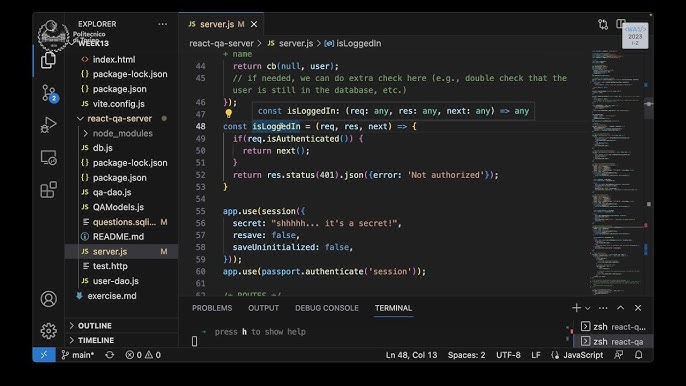Click the Explorer more actions ellipsis
The image size is (686, 386).
(x=162, y=24)
